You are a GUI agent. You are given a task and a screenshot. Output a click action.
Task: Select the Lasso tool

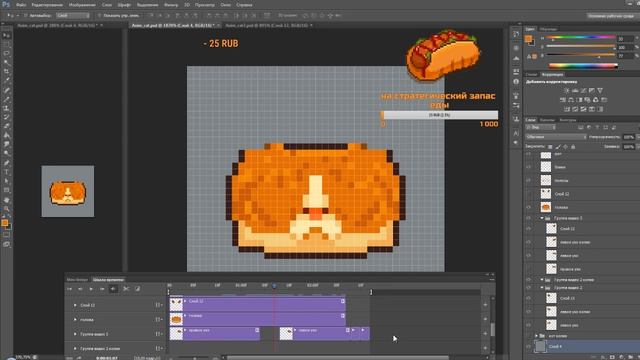click(x=7, y=53)
